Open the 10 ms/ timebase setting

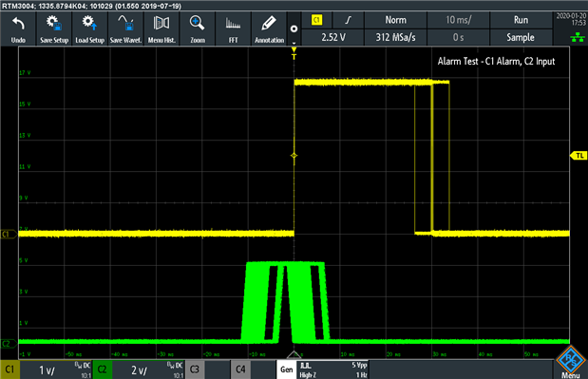[x=458, y=20]
